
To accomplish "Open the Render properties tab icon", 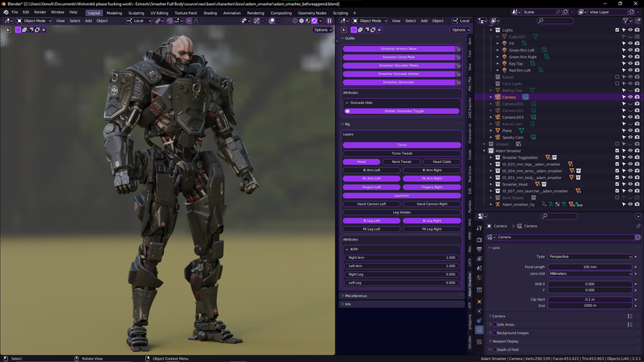I will (x=479, y=239).
